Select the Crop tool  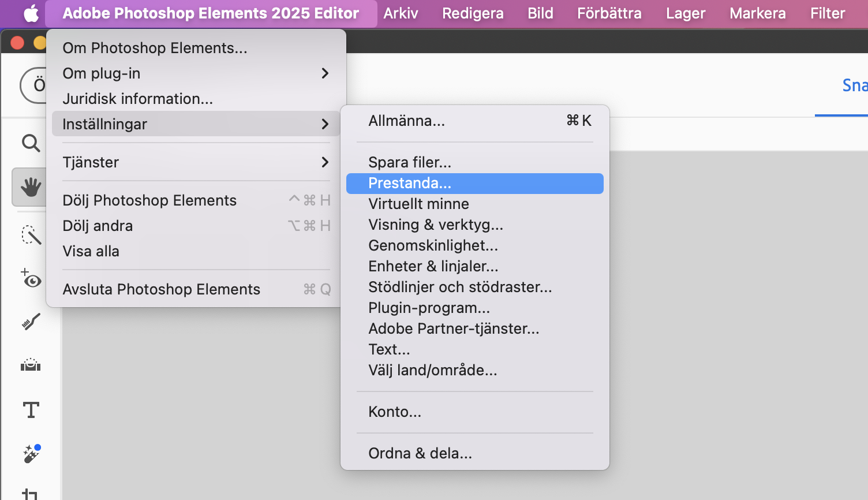pyautogui.click(x=30, y=494)
